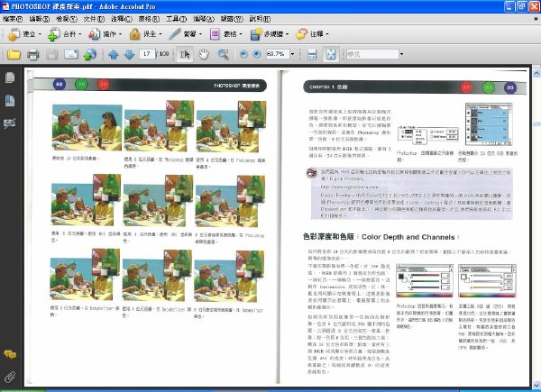Choose the Select tool cursor icon
Screen dimensions: 541x392
[185, 54]
